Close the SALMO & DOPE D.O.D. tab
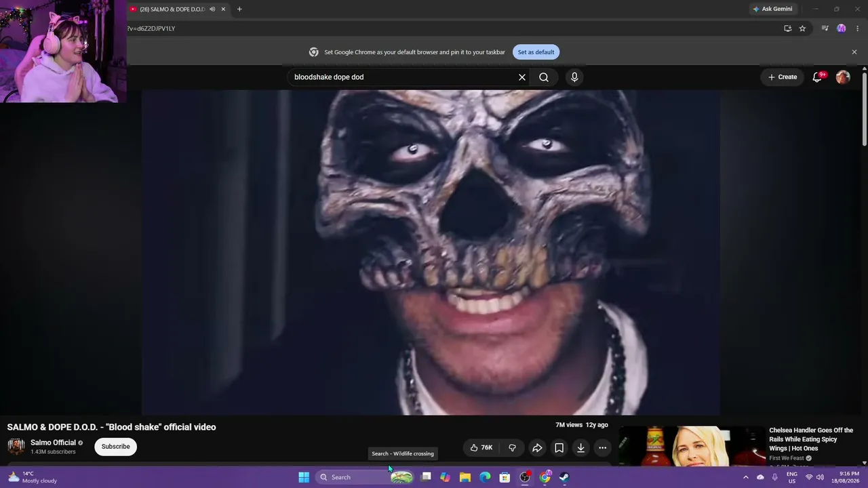Image resolution: width=868 pixels, height=488 pixels. pos(223,9)
